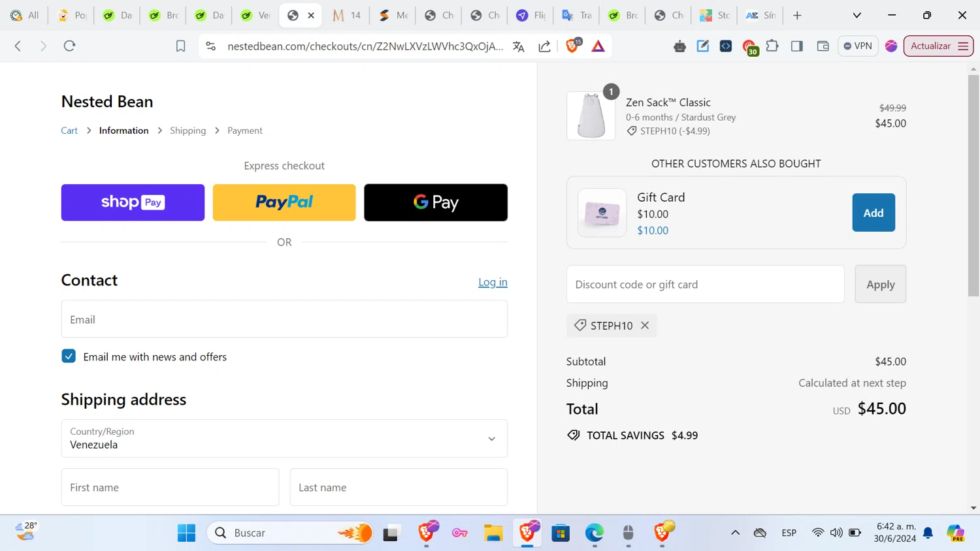Pay with PayPal button
980x551 pixels.
[x=284, y=202]
